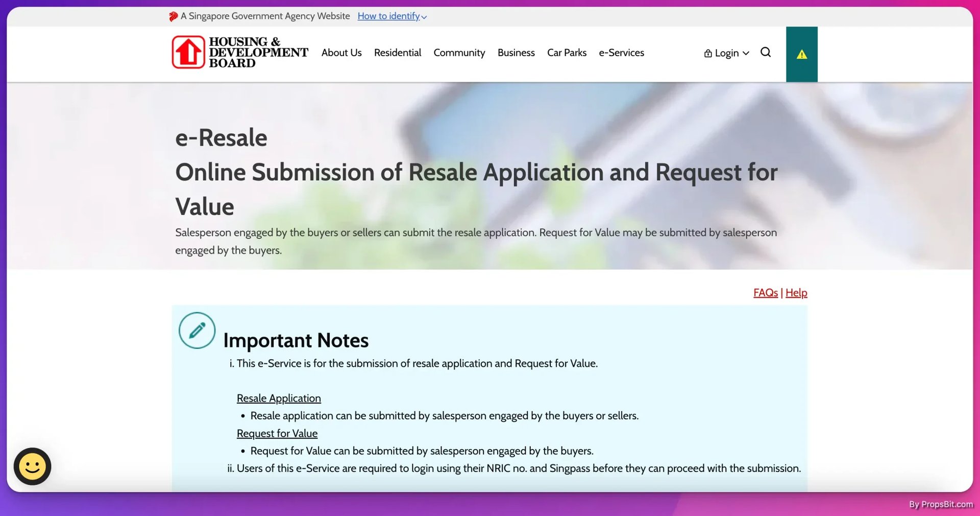Select the e-Services navigation item
Screen dimensions: 980x516
pos(621,52)
